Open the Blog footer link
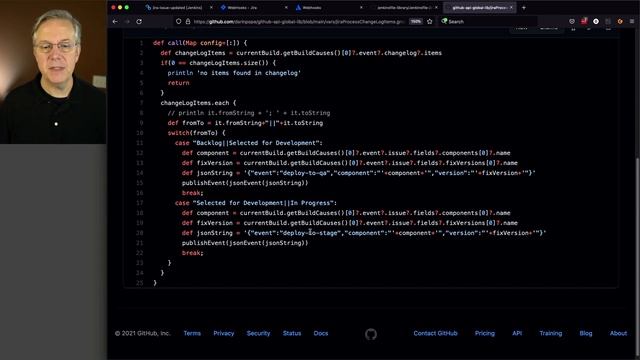Viewport: 640px width, 360px height. point(586,333)
